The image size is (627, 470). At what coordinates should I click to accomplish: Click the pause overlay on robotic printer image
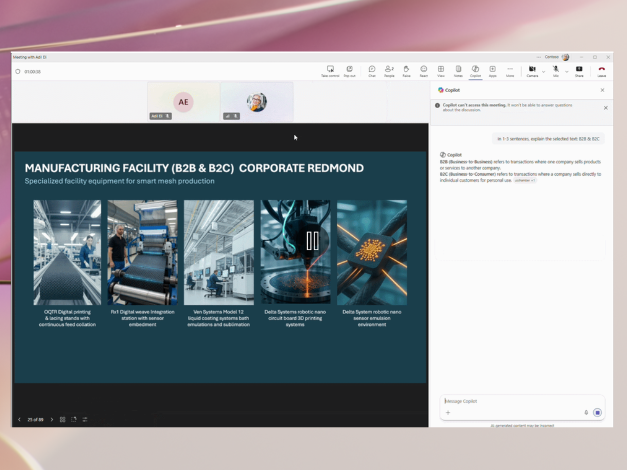(x=312, y=241)
